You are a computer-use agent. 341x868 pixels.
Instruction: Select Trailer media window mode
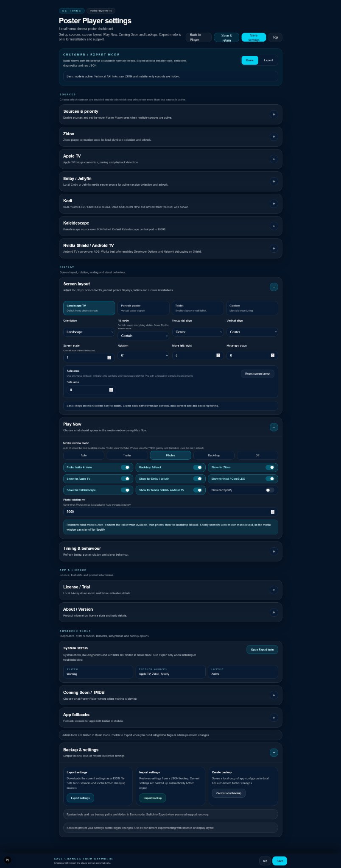coord(127,455)
